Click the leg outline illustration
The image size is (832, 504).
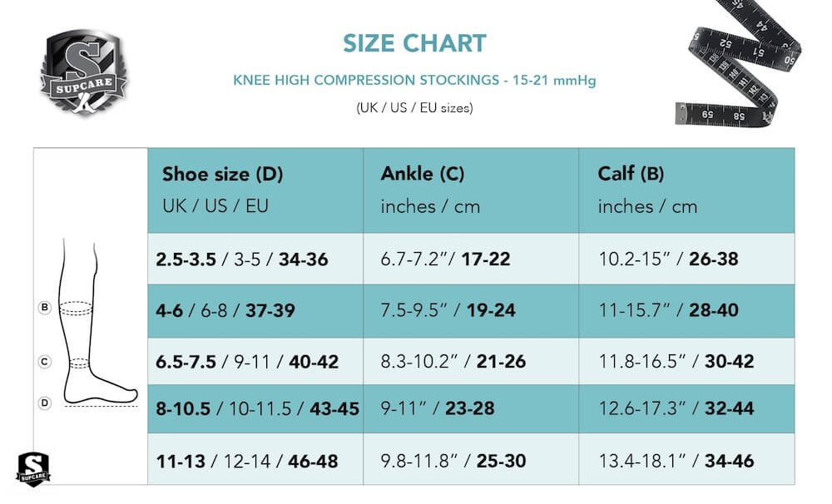point(98,322)
